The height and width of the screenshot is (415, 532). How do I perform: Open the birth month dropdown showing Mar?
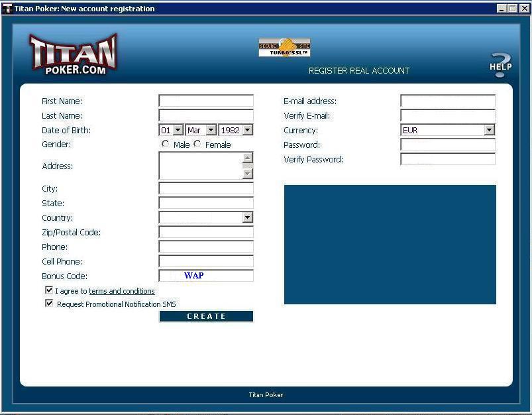[x=211, y=130]
